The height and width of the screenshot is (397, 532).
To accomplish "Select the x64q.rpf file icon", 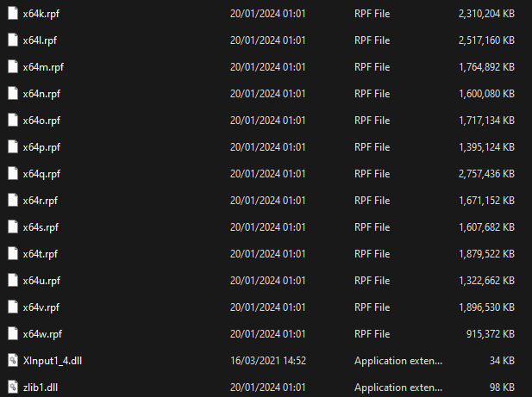I will [13, 174].
